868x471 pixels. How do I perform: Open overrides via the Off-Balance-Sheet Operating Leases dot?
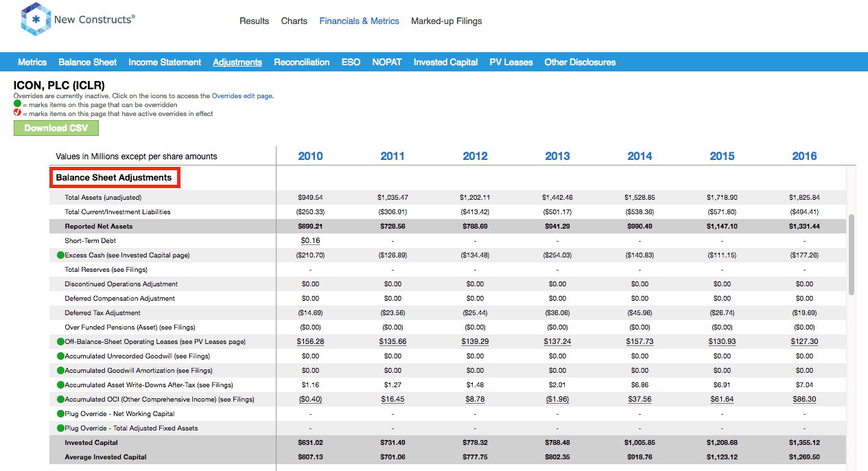[60, 341]
